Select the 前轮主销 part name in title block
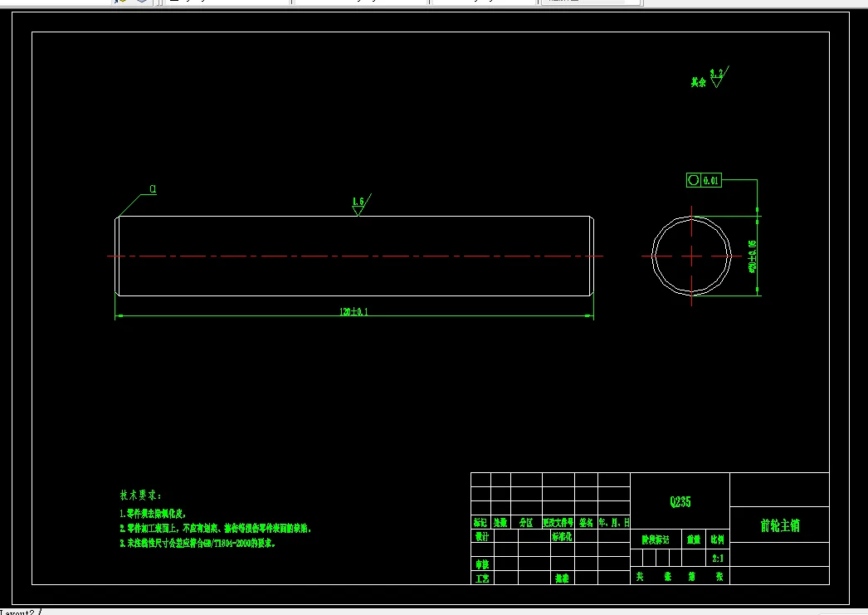This screenshot has width=868, height=615. coord(779,525)
